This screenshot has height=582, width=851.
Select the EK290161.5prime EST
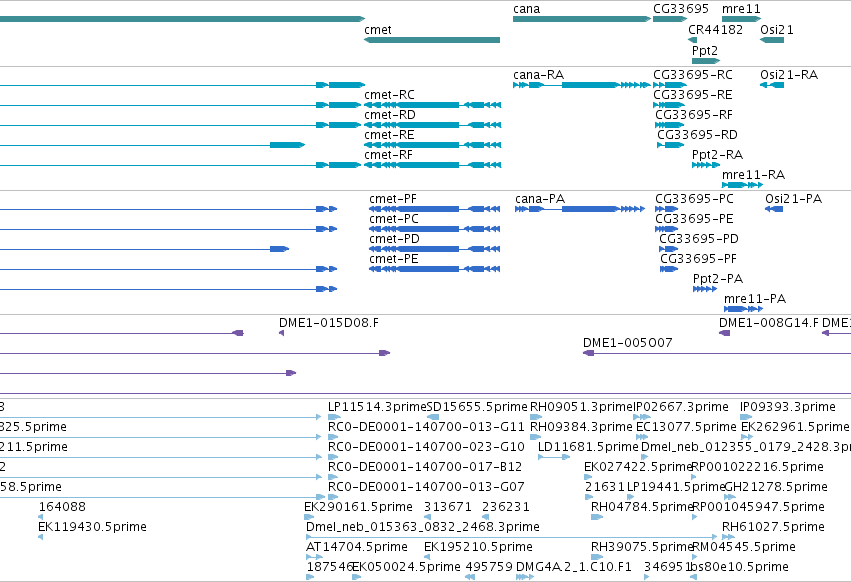[x=309, y=517]
